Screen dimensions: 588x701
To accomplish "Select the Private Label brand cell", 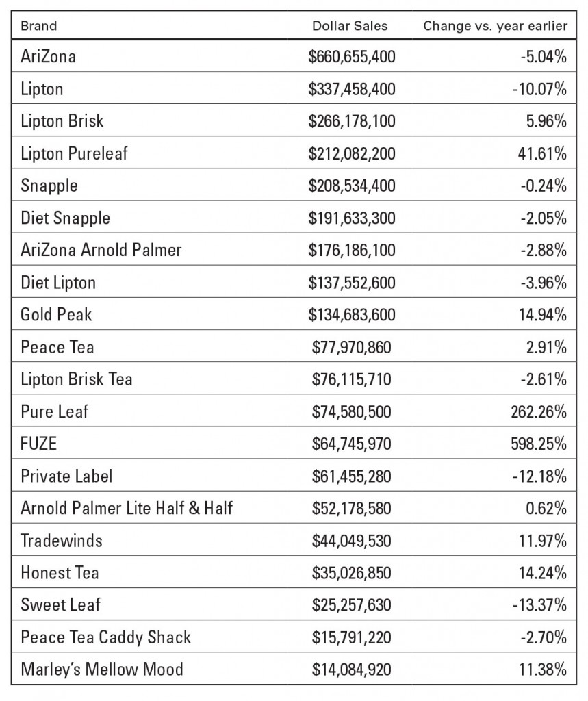I will pyautogui.click(x=66, y=476).
